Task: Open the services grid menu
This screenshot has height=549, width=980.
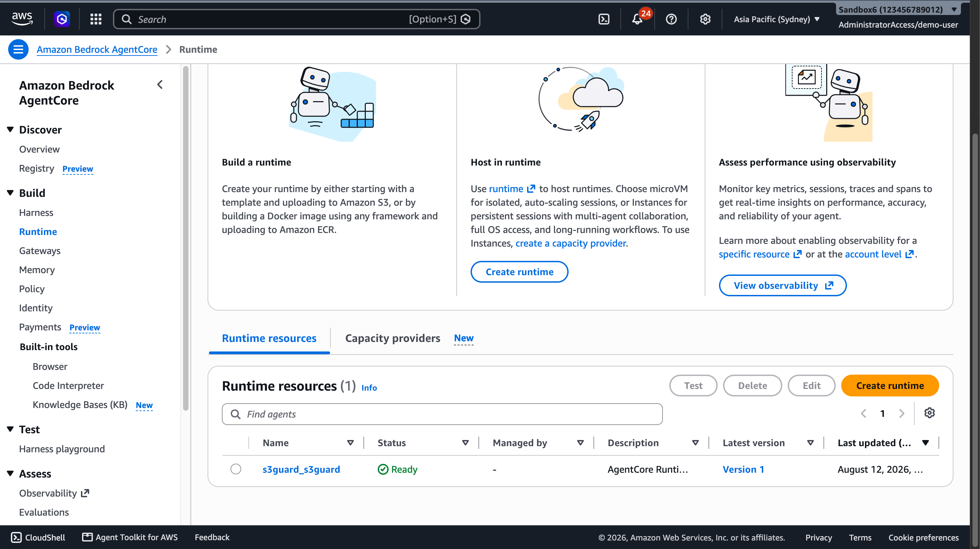Action: click(x=96, y=19)
